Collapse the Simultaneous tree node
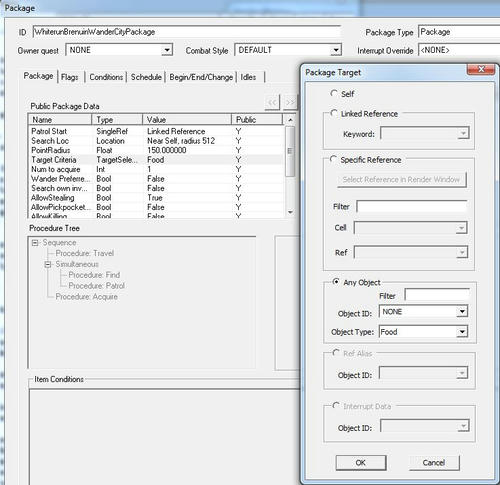500x485 pixels. pos(48,264)
